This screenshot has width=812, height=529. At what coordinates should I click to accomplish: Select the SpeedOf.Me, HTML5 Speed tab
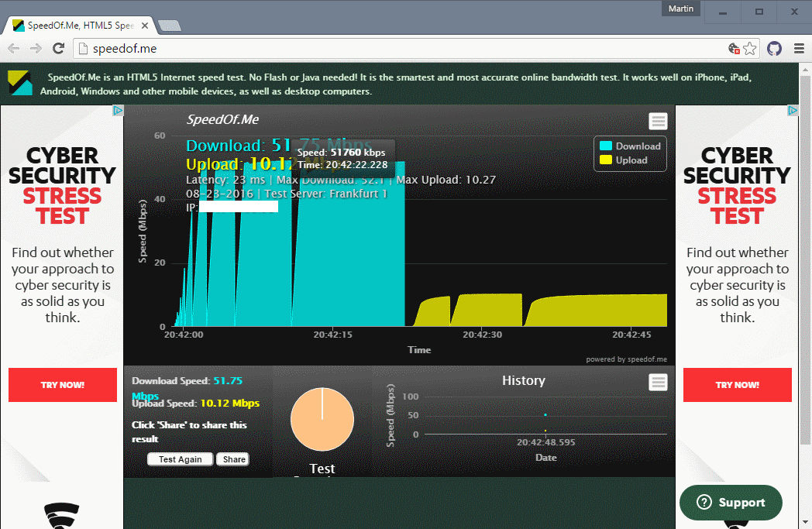click(81, 26)
